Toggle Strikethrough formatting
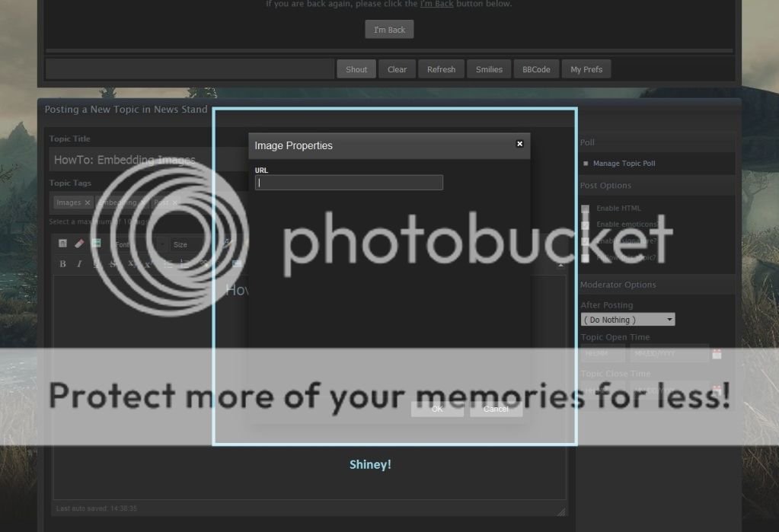 coord(113,264)
